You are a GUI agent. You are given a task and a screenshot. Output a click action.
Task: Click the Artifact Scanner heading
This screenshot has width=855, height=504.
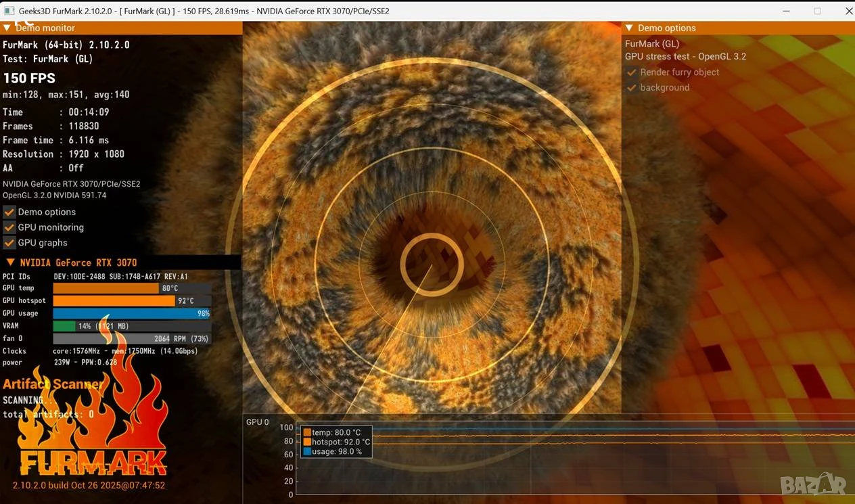click(53, 384)
